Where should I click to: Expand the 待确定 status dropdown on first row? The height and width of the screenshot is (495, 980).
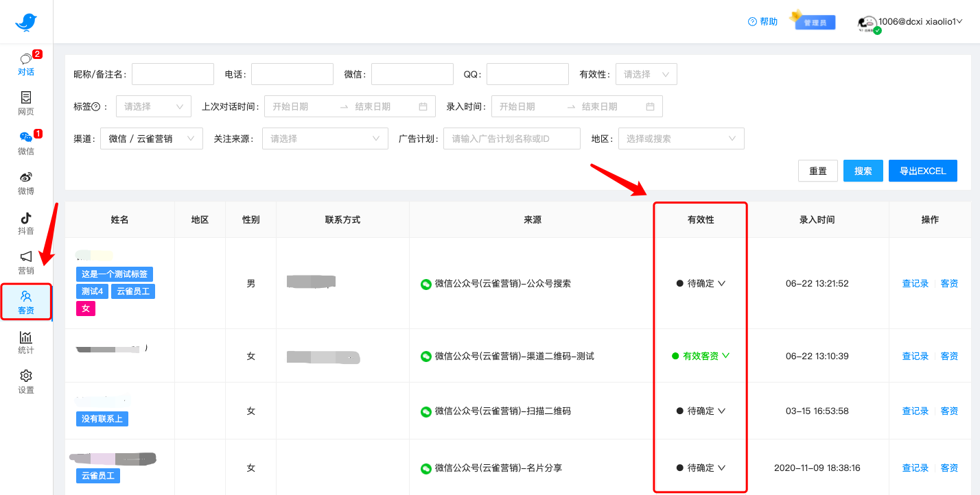pyautogui.click(x=700, y=282)
